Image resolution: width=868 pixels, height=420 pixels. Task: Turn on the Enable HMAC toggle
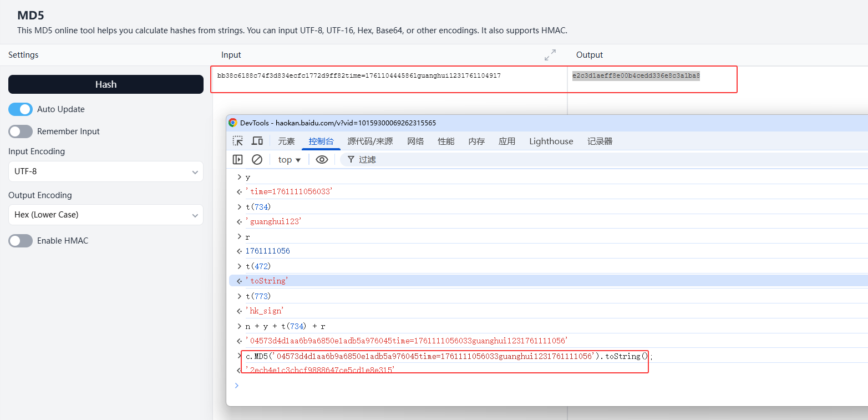click(x=21, y=241)
